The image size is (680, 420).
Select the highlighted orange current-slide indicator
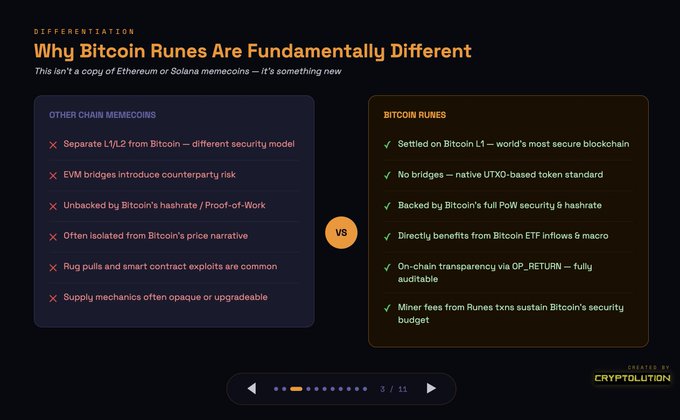tap(296, 389)
